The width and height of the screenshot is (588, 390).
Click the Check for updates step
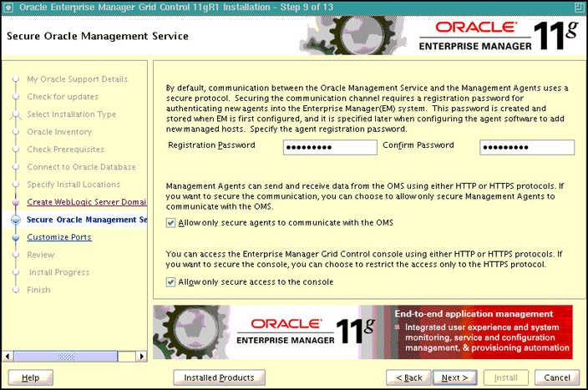pyautogui.click(x=63, y=97)
